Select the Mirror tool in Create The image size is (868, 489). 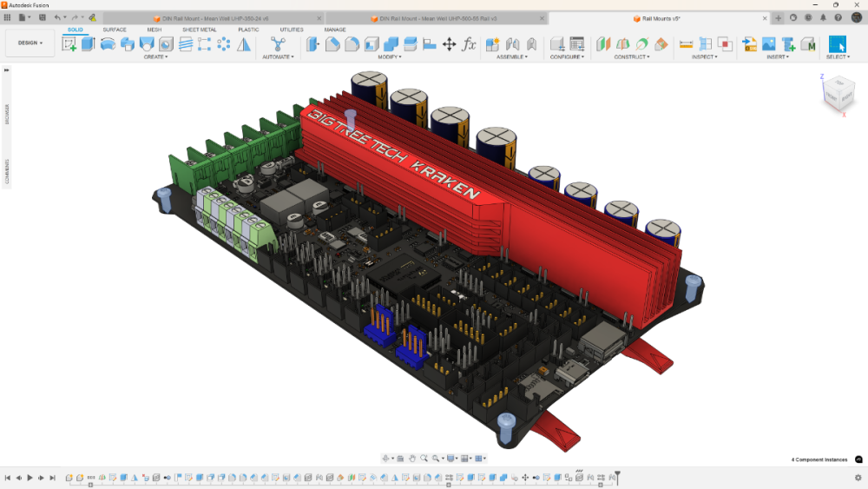point(244,44)
